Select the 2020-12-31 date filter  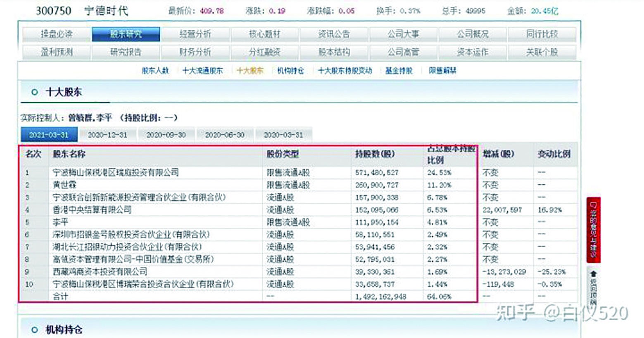pos(107,134)
